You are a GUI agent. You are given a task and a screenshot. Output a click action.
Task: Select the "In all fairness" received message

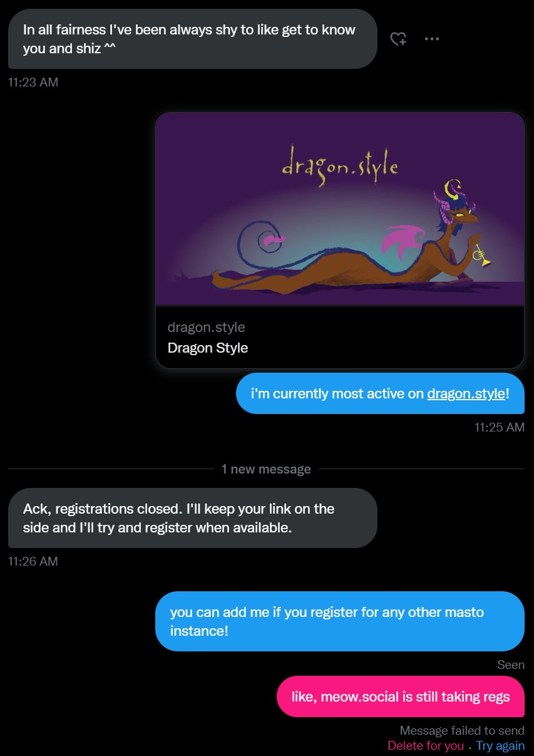coord(193,39)
